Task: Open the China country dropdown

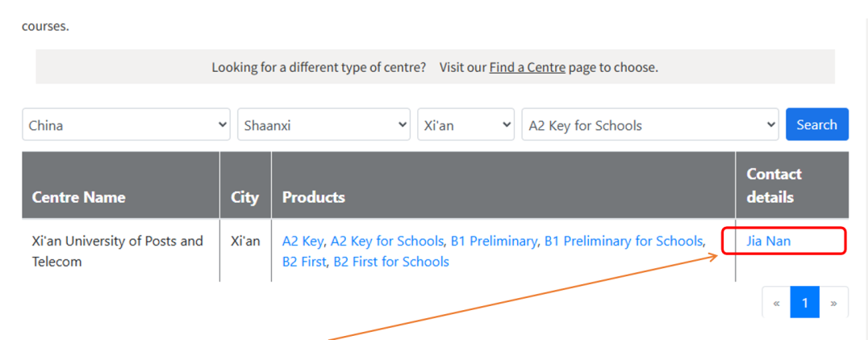Action: pos(126,125)
